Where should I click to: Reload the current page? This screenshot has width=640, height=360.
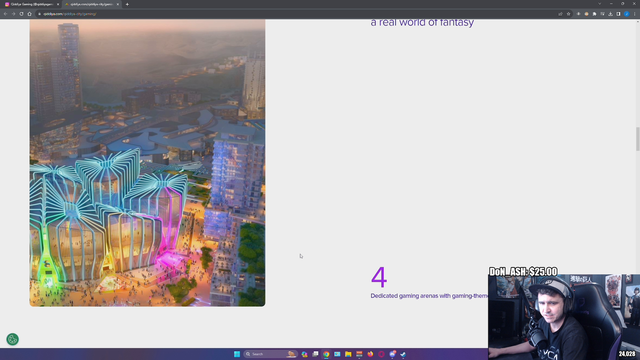point(21,14)
